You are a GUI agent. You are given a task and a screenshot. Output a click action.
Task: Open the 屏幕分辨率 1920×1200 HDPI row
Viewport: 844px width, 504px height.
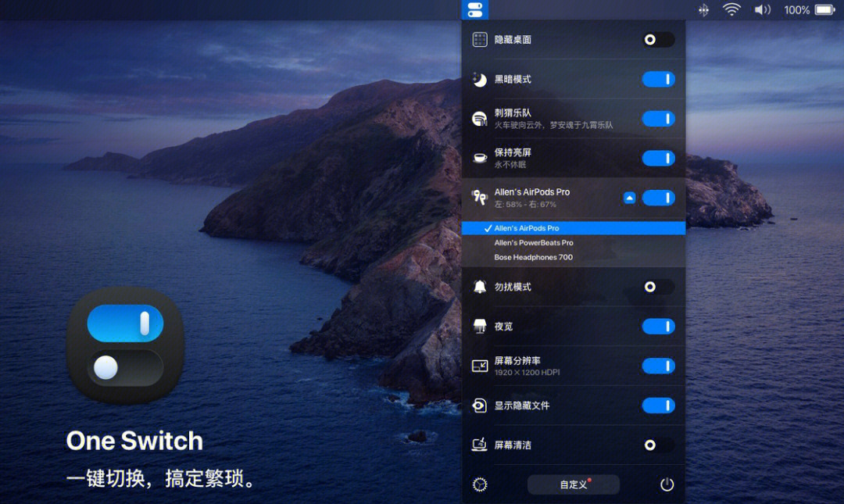click(x=574, y=366)
